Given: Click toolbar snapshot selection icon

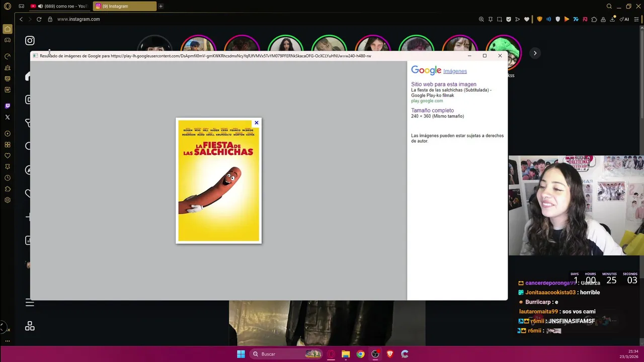Looking at the screenshot, I should (x=500, y=19).
